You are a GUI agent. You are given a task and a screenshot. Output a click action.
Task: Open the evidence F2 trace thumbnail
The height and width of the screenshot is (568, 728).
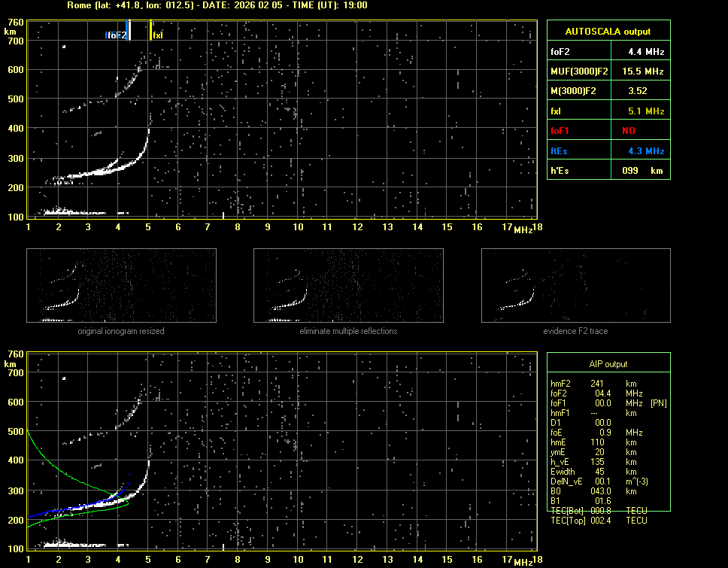(x=575, y=286)
